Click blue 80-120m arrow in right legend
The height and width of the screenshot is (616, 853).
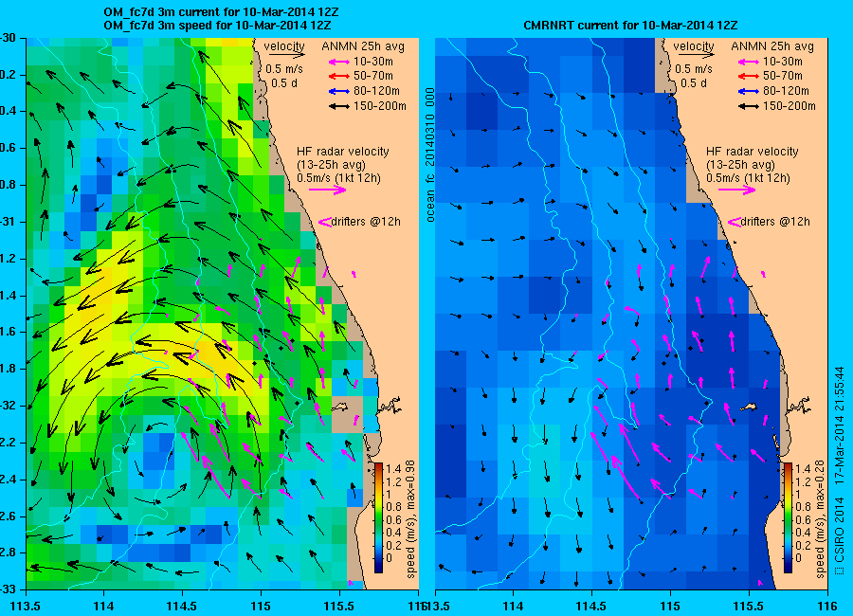pyautogui.click(x=749, y=91)
